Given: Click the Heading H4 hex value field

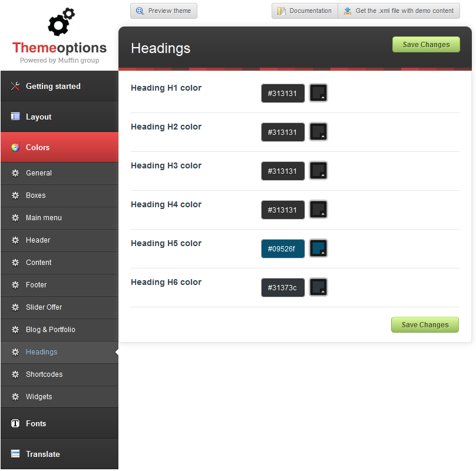Looking at the screenshot, I should click(283, 210).
